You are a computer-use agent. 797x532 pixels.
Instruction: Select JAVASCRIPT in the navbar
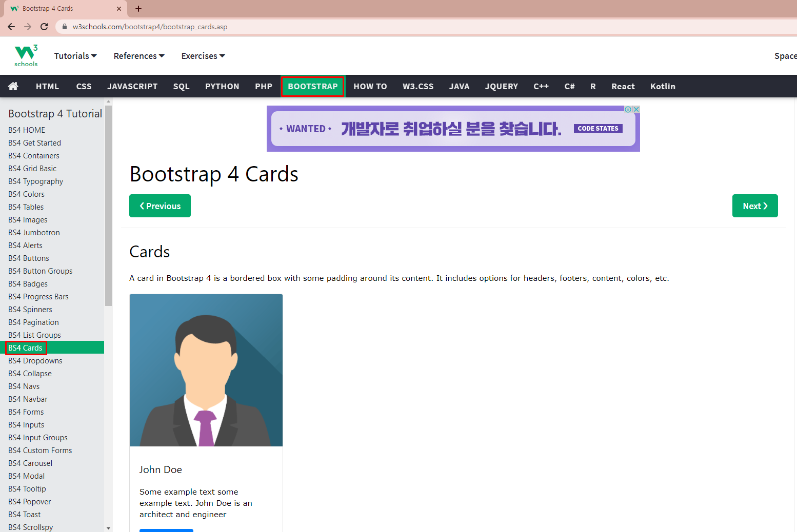click(132, 86)
